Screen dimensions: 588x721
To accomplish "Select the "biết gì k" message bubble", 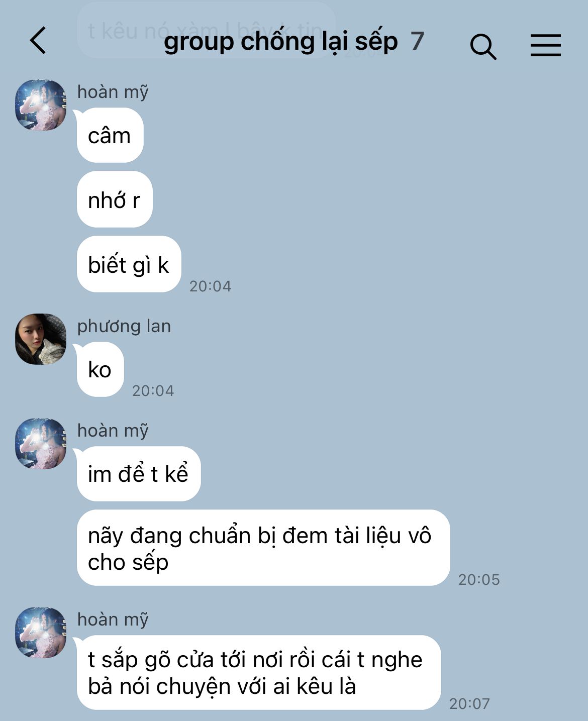I will 129,264.
